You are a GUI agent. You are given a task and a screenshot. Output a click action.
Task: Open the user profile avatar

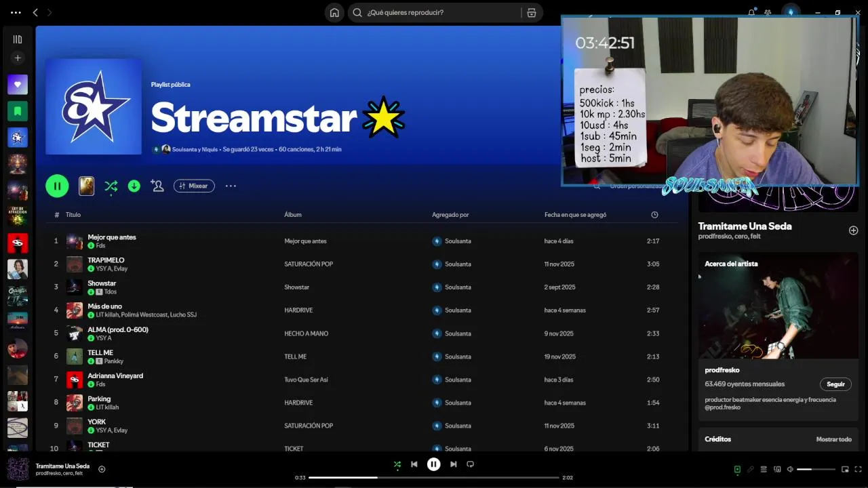[790, 12]
